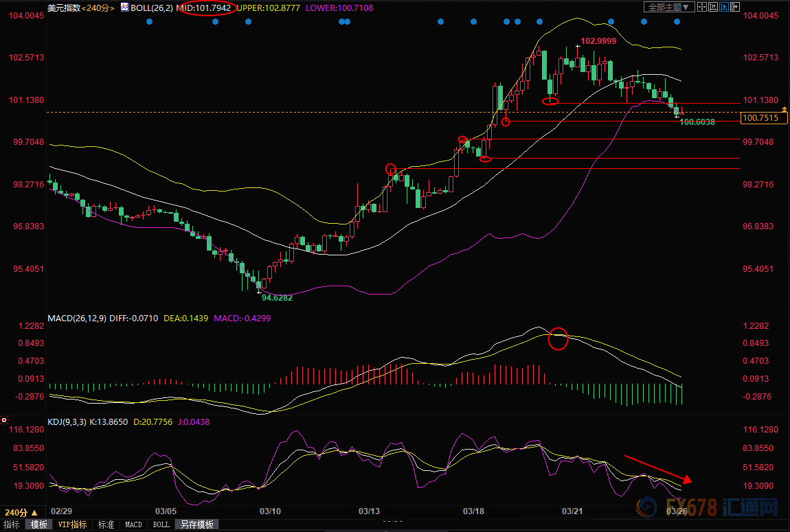The width and height of the screenshot is (790, 532).
Task: Click the red downtrend arrow in KDJ panel
Action: coord(659,467)
